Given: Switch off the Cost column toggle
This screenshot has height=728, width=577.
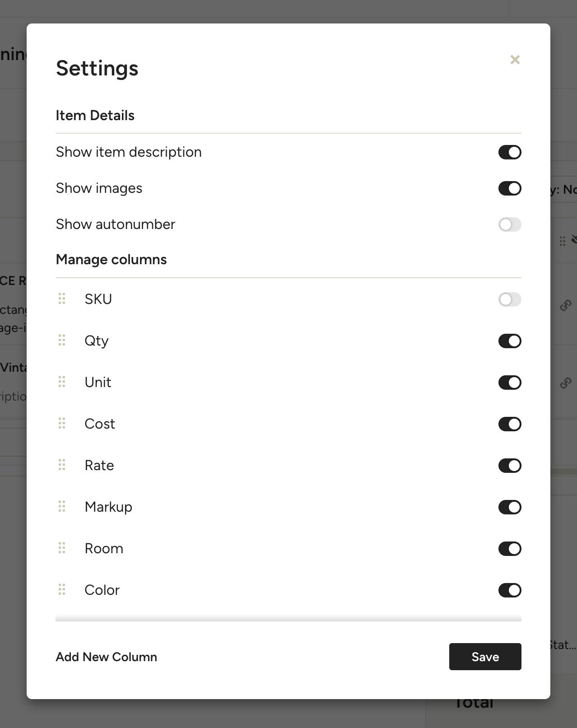Looking at the screenshot, I should (x=509, y=424).
